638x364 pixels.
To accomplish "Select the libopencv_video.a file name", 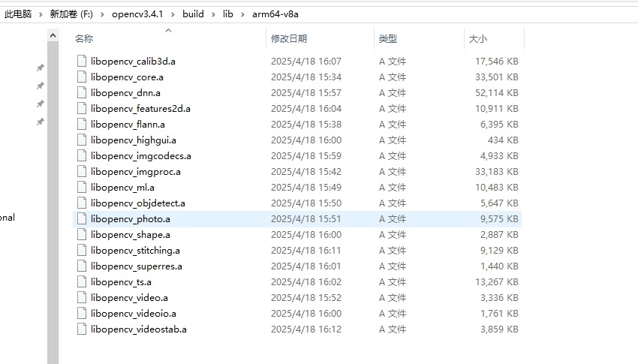I will pyautogui.click(x=129, y=298).
